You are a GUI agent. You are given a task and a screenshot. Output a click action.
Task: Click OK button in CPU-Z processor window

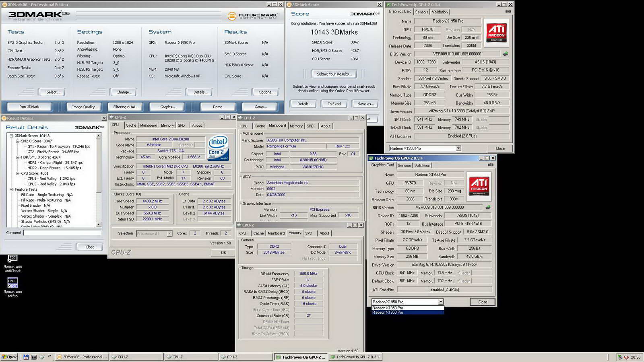click(223, 253)
